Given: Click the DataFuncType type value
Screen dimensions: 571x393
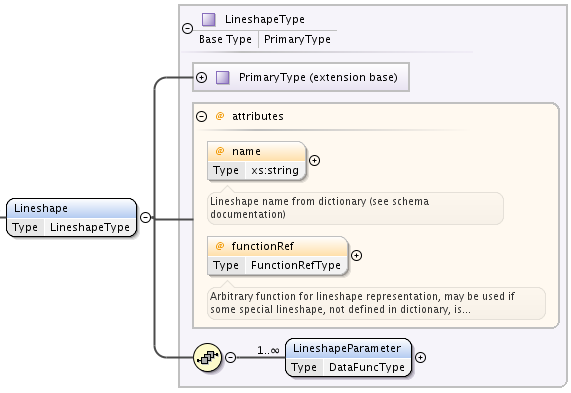Looking at the screenshot, I should point(367,367).
